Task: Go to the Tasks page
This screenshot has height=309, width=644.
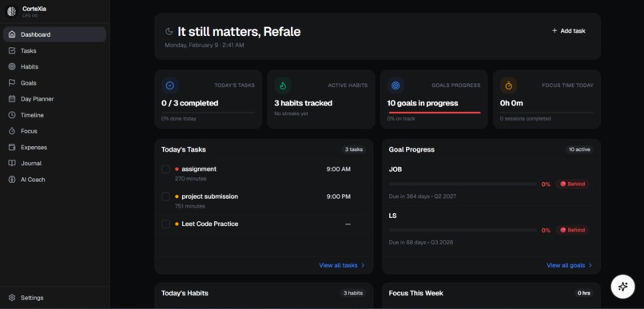Action: pos(54,50)
